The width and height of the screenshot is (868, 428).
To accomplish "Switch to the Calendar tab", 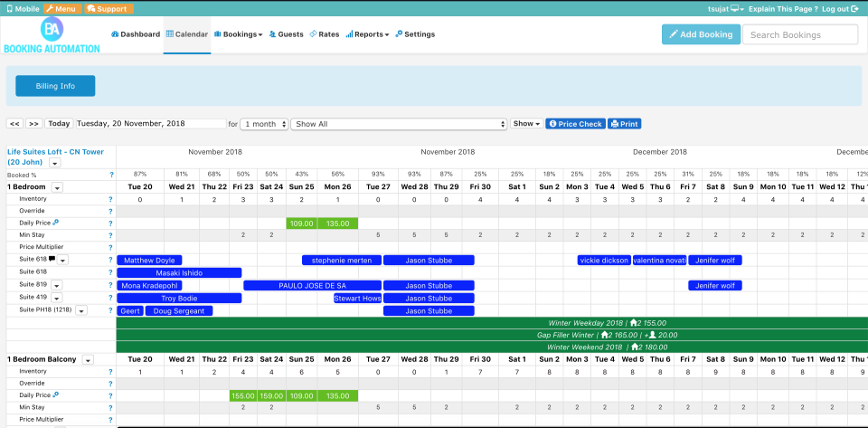I will [187, 34].
